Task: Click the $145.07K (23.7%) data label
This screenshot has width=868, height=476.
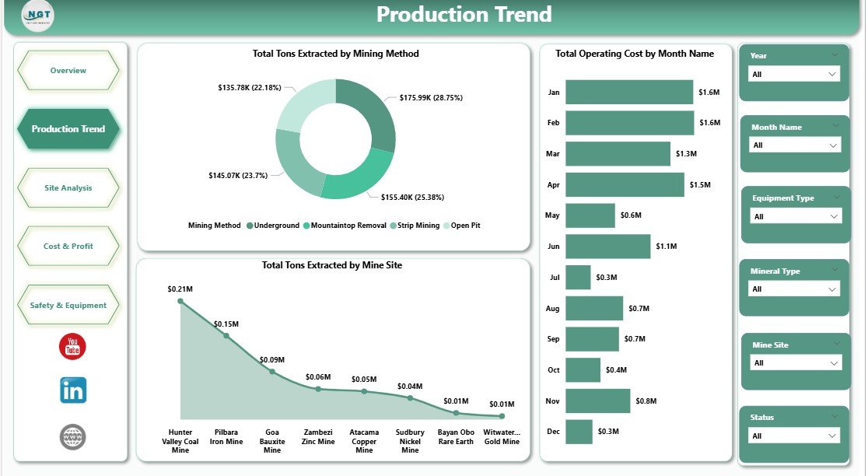Action: pos(238,176)
